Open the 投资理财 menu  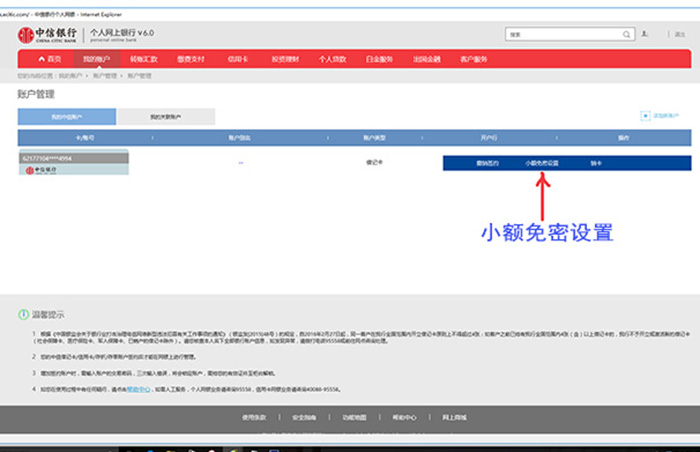pyautogui.click(x=283, y=60)
